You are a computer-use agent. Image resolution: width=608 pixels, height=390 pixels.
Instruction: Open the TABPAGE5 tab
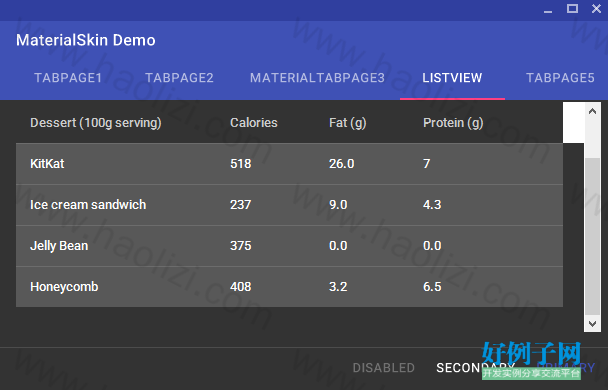(560, 78)
